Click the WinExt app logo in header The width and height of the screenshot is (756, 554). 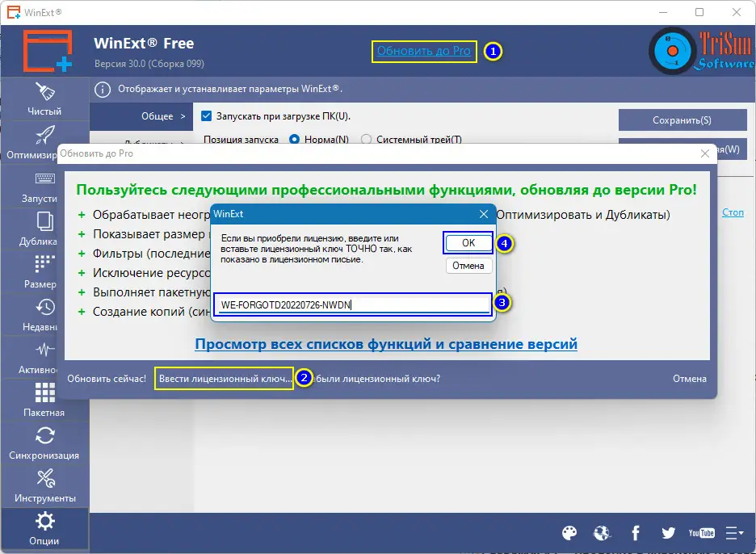tap(48, 51)
